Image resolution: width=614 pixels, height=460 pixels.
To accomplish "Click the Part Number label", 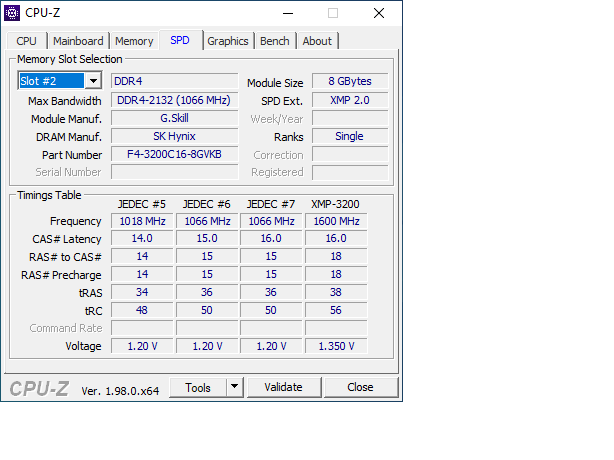I will click(72, 155).
